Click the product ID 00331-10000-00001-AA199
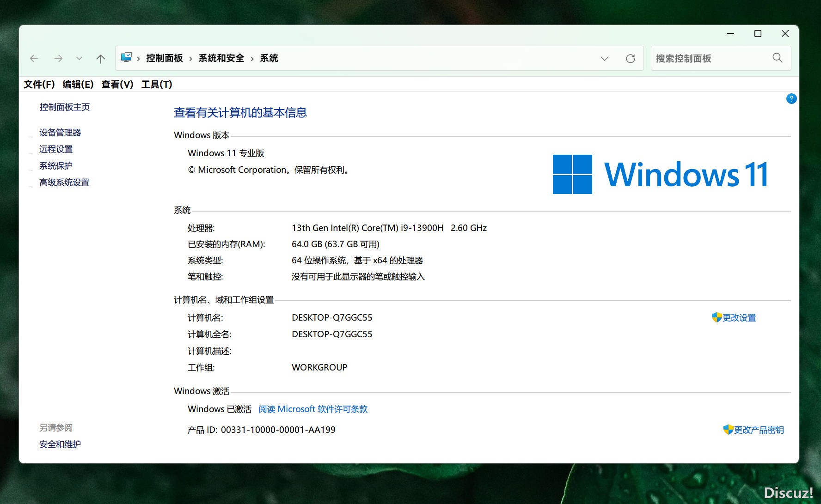 tap(278, 430)
